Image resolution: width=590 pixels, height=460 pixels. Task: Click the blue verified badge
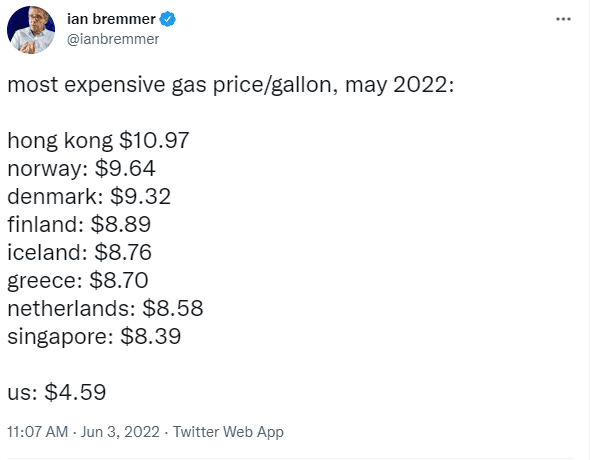(x=167, y=19)
